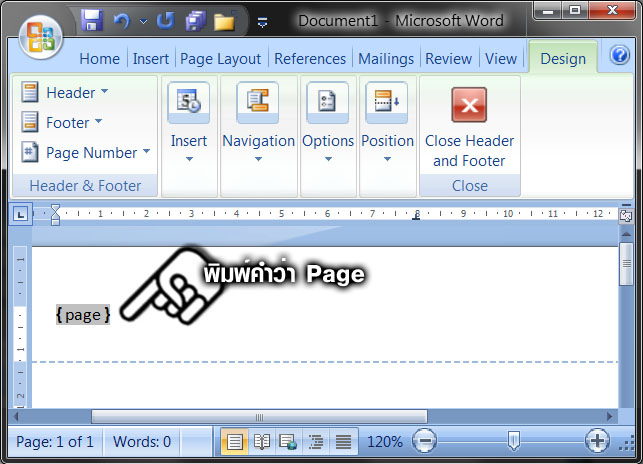This screenshot has width=643, height=464.
Task: Click vertical scrollbar up arrow
Action: coord(626,234)
